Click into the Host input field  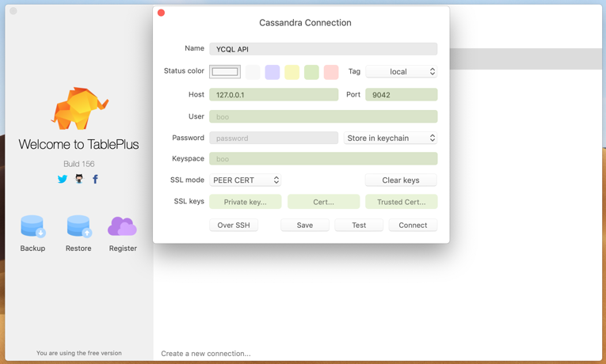click(273, 94)
